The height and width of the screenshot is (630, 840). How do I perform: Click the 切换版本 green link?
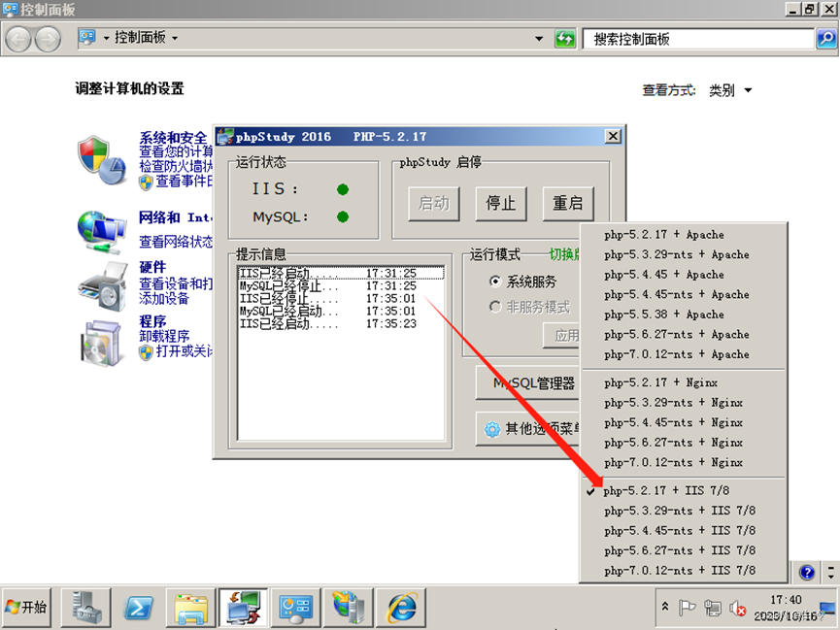564,254
